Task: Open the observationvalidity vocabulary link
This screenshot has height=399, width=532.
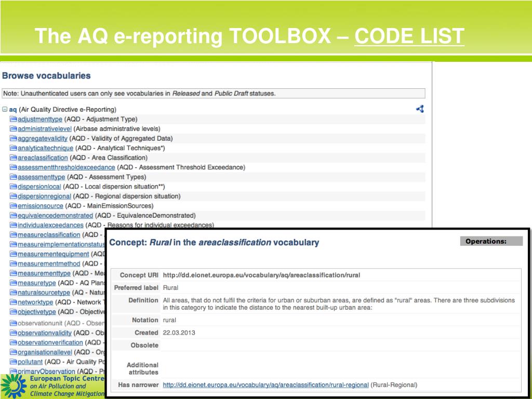Action: click(45, 333)
